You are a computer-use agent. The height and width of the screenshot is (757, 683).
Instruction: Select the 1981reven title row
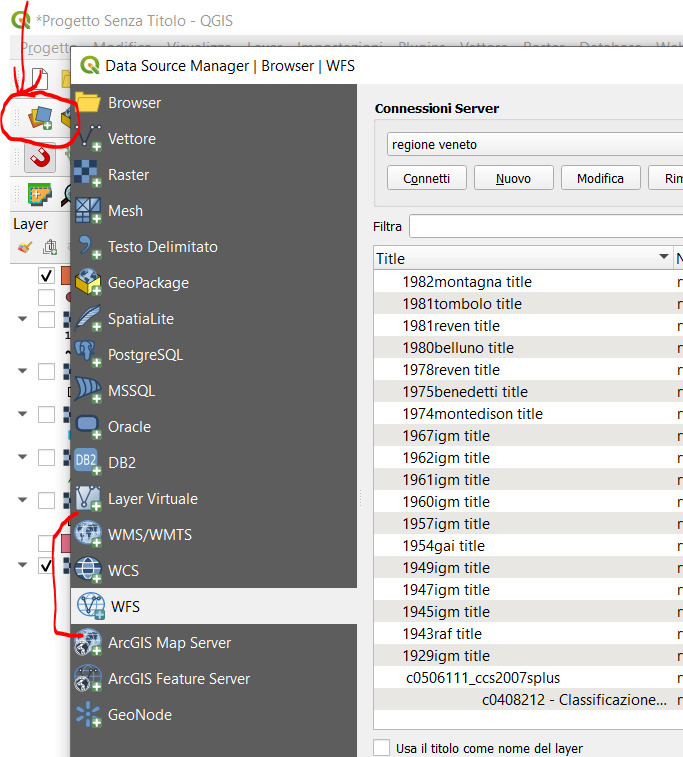coord(528,325)
